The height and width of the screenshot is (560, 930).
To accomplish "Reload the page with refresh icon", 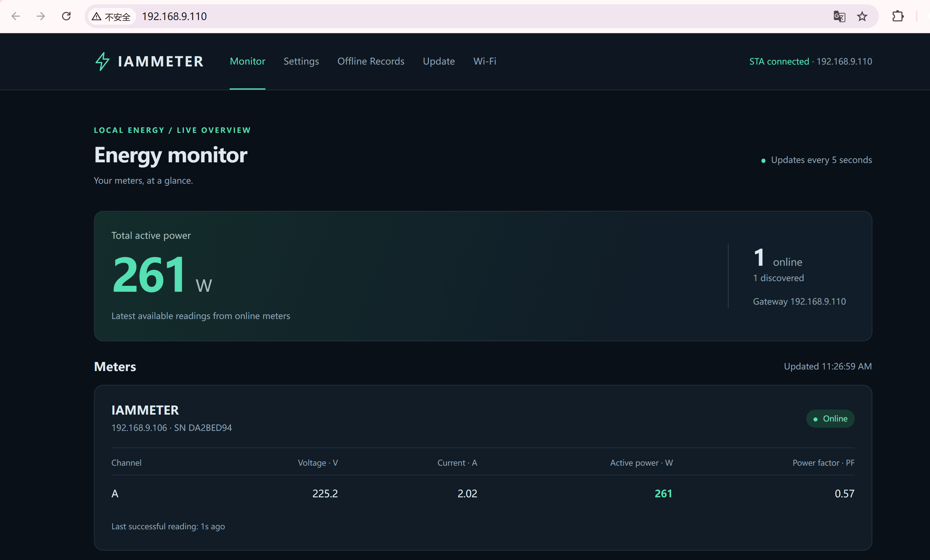I will (66, 16).
